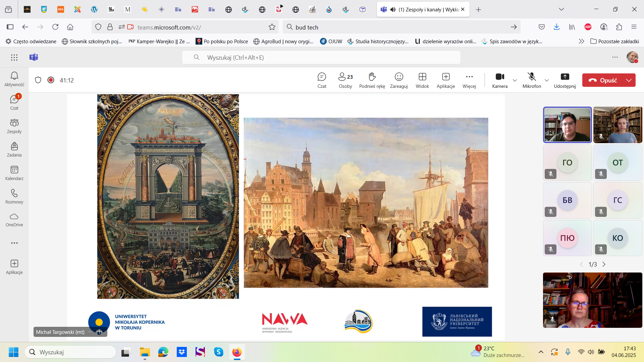The height and width of the screenshot is (362, 644).
Task: Expand the camera options chevron
Action: coord(515,80)
